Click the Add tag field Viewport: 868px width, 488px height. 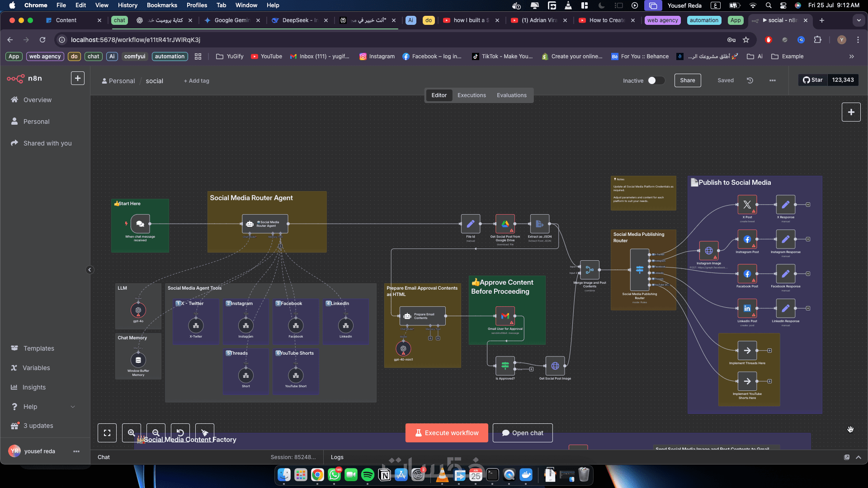click(x=197, y=81)
